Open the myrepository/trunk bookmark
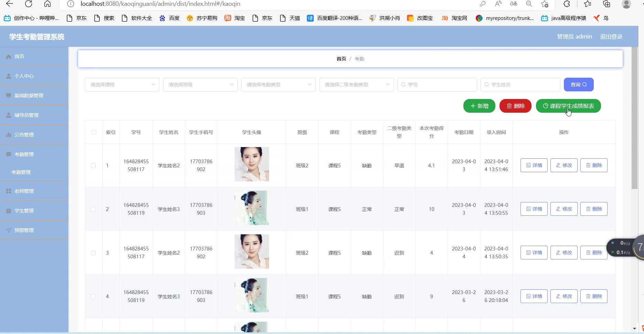This screenshot has width=644, height=334. pos(505,18)
